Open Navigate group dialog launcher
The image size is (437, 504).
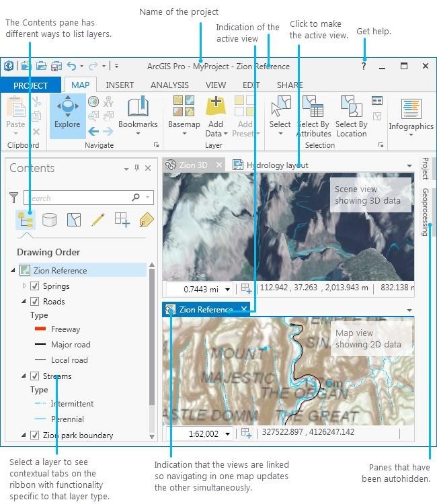[x=156, y=145]
